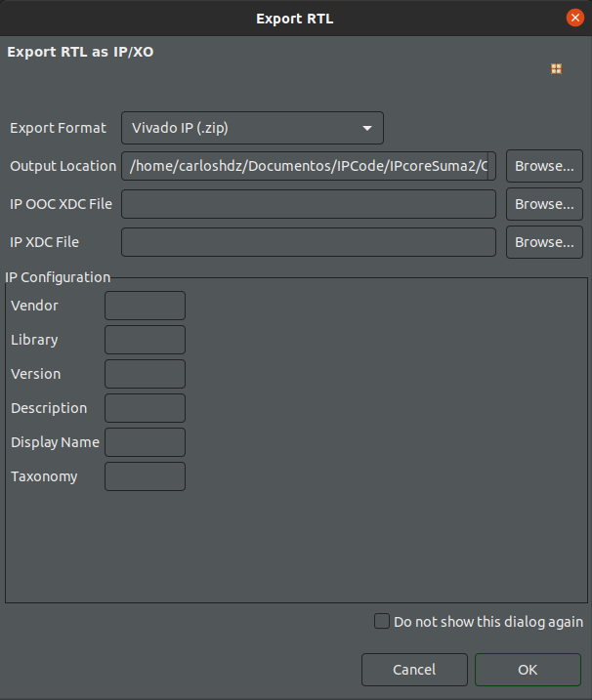Open the Export Format dropdown
Screen dimensions: 592x700
252,128
